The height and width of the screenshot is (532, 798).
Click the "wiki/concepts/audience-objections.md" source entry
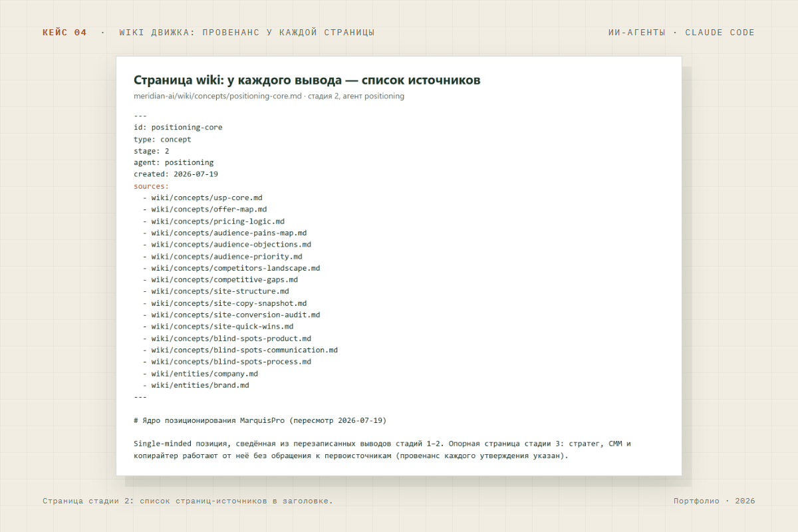(231, 245)
